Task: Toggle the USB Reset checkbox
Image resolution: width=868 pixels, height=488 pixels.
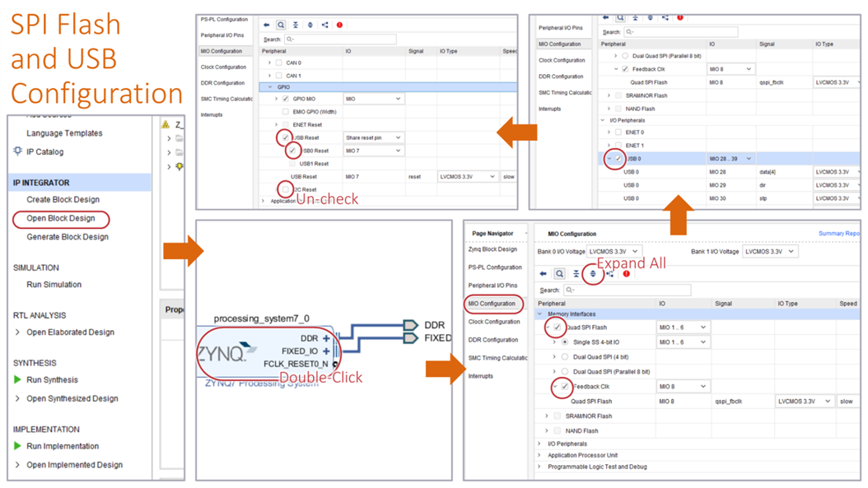Action: [x=285, y=137]
